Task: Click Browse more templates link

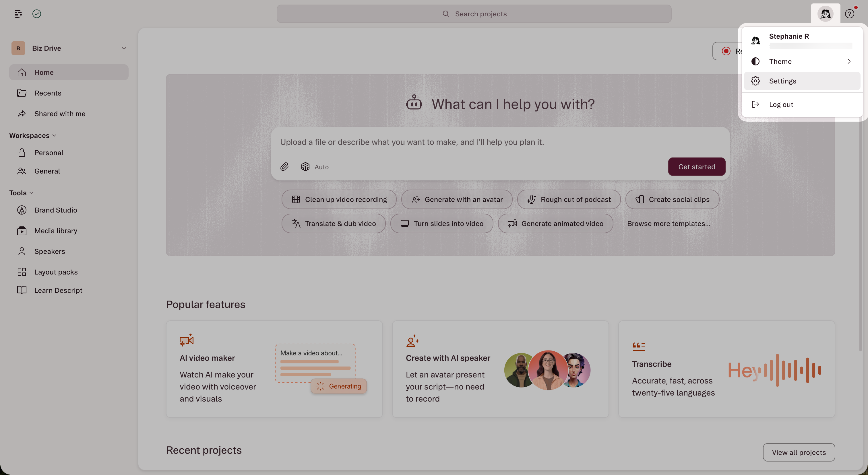Action: (669, 223)
